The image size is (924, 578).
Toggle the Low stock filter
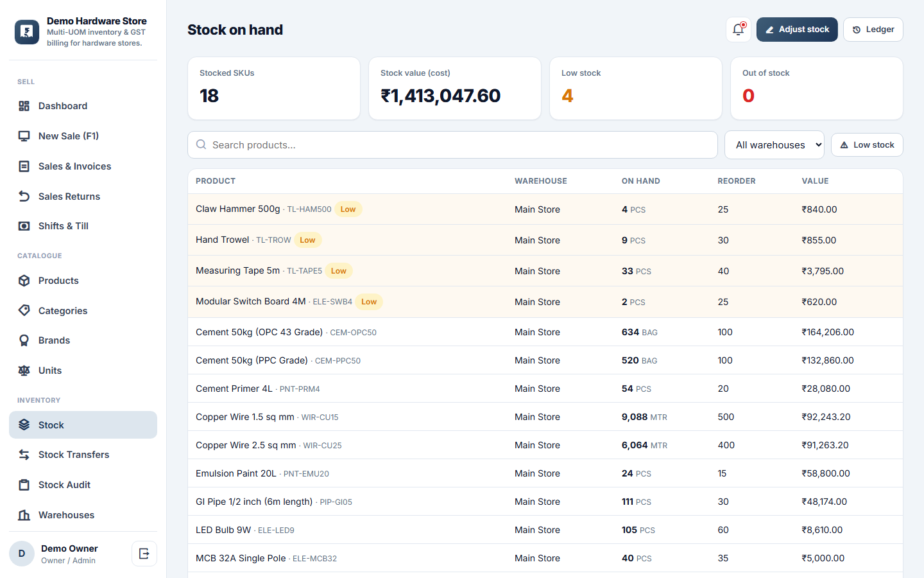867,145
